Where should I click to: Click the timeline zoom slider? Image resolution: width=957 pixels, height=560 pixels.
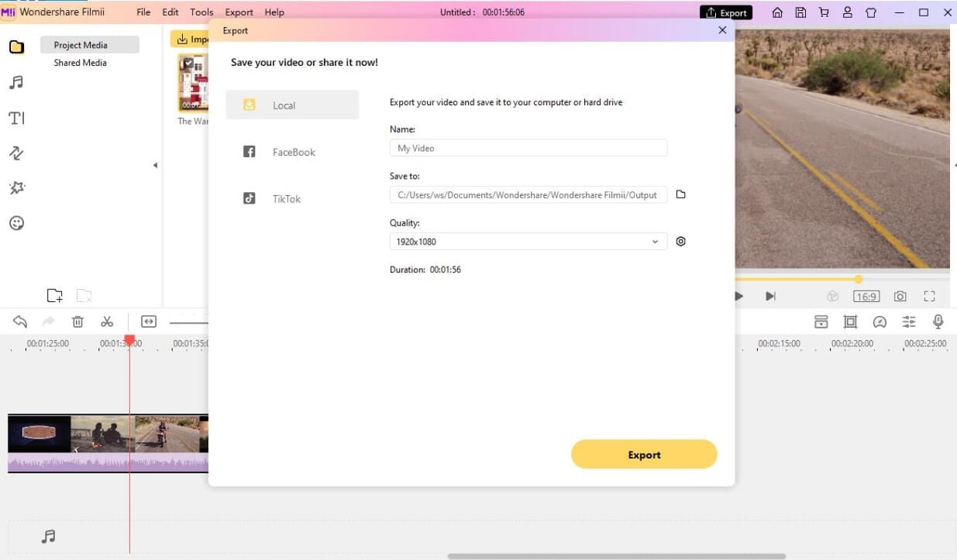pyautogui.click(x=188, y=322)
